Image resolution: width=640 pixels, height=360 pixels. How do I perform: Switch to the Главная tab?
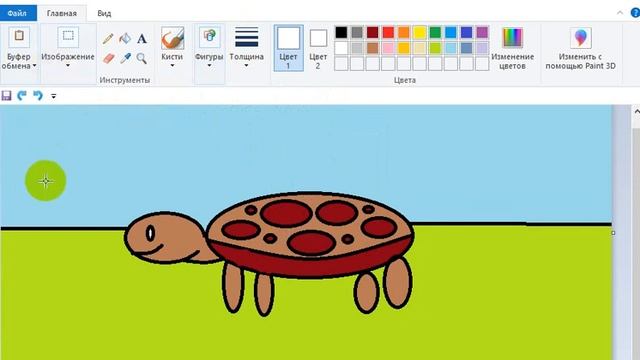[x=62, y=13]
